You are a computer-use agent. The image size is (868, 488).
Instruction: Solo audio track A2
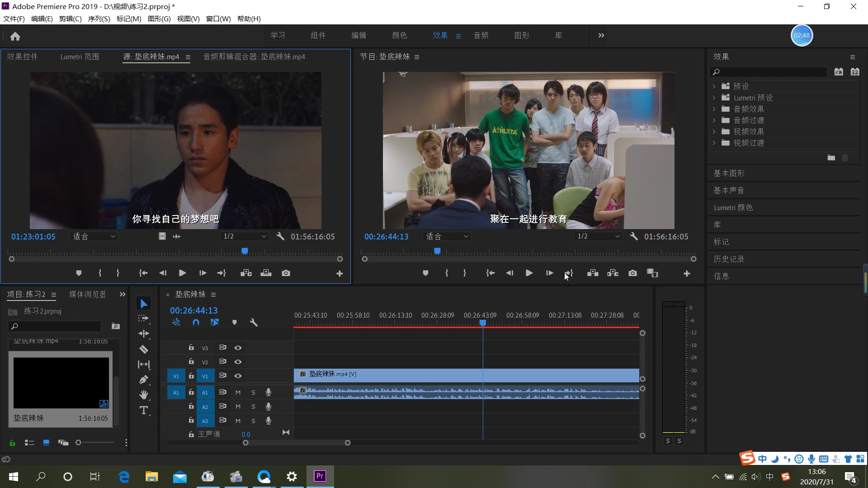(x=253, y=407)
